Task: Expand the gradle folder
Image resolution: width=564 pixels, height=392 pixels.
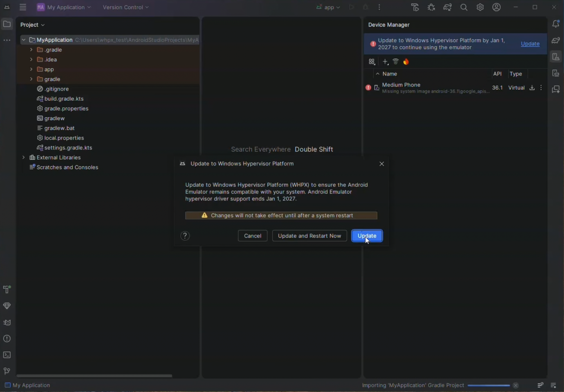Action: click(x=31, y=79)
